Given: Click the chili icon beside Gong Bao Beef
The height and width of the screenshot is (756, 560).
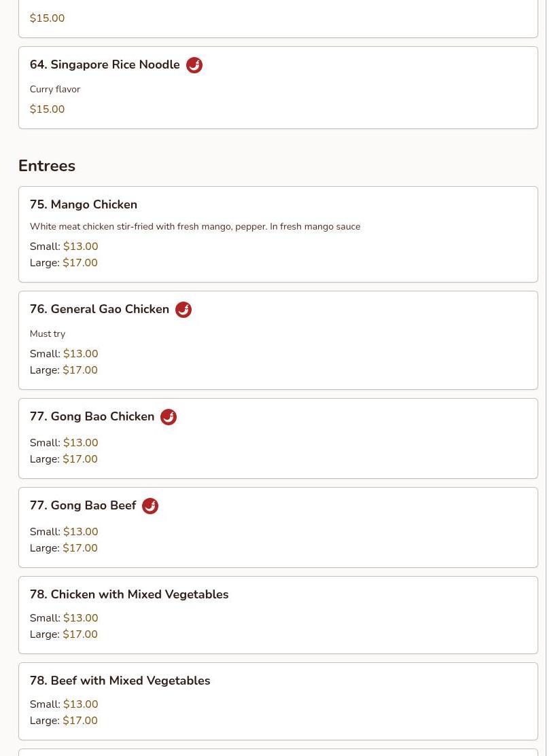Looking at the screenshot, I should point(150,506).
